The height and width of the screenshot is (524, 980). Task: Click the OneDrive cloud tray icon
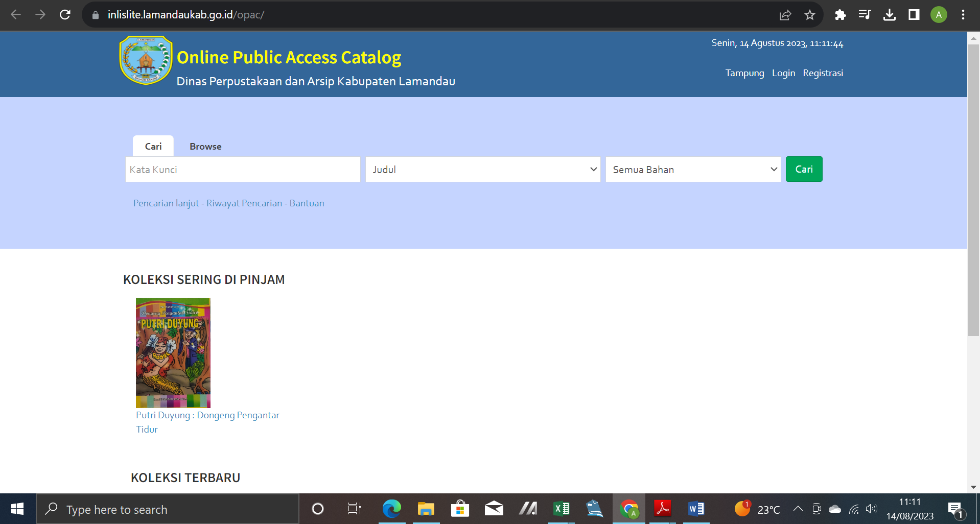pos(835,509)
